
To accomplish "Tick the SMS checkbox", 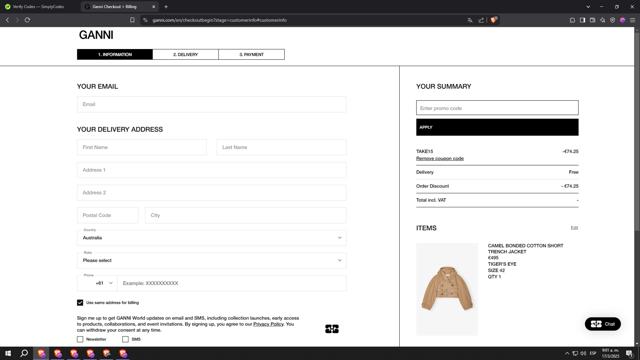I will [125, 339].
